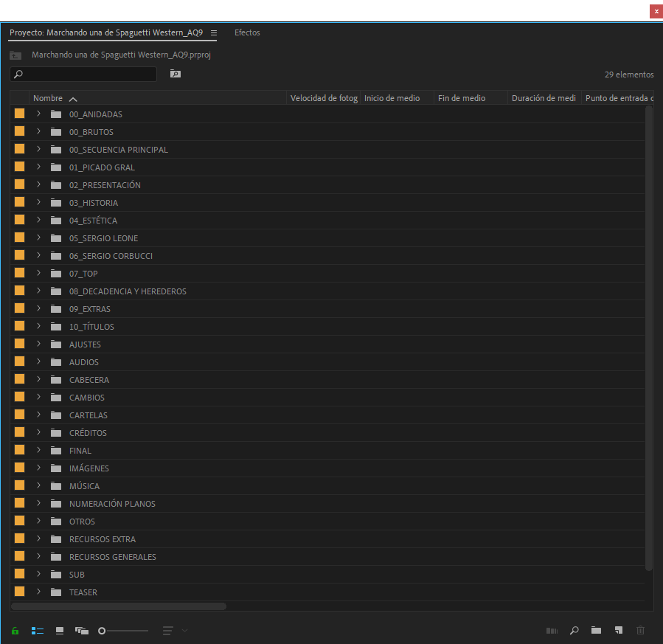Image resolution: width=663 pixels, height=644 pixels.
Task: Click folder icon of 09_EXTRAS bin
Action: pos(56,309)
